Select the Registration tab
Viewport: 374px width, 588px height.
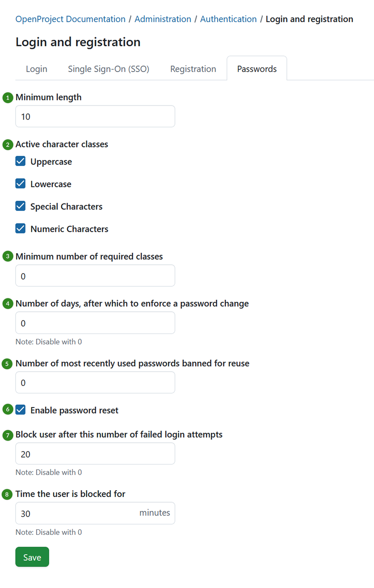click(x=193, y=69)
